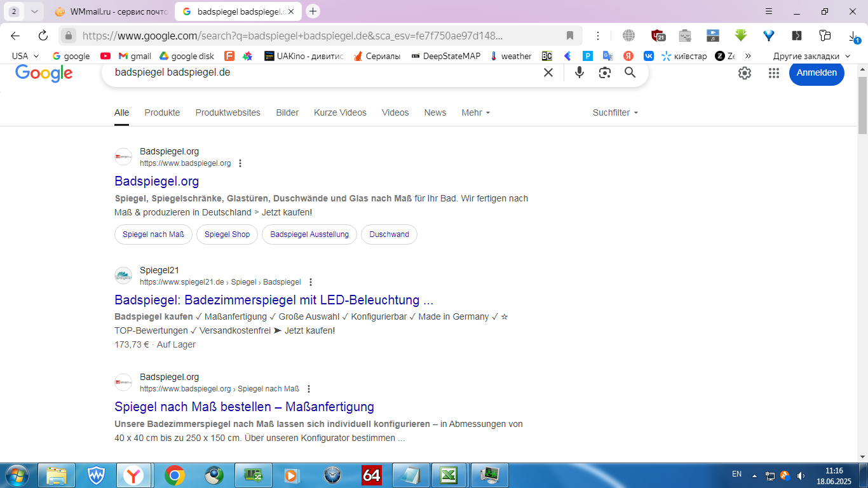
Task: Focus the browser address bar URL
Action: coord(292,36)
